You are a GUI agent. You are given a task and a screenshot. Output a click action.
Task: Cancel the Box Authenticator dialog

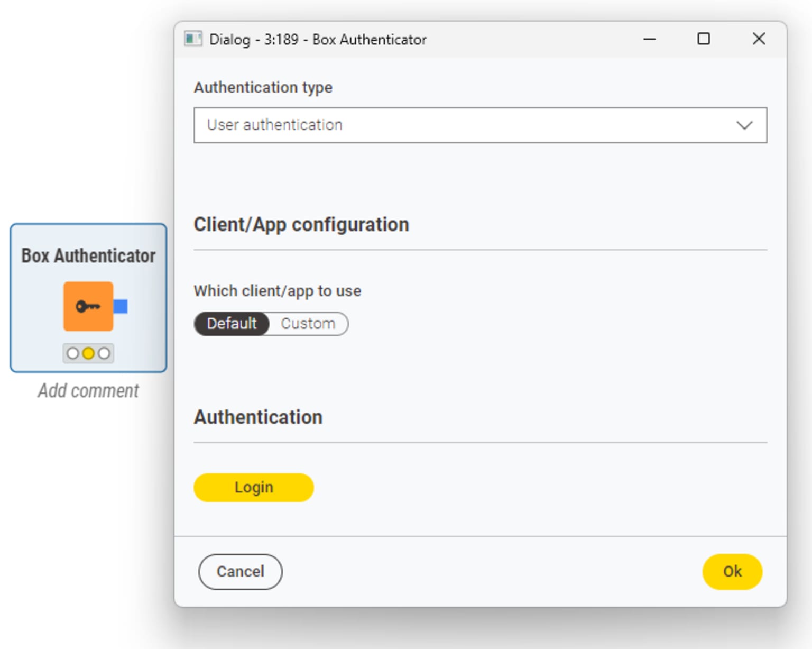[241, 572]
